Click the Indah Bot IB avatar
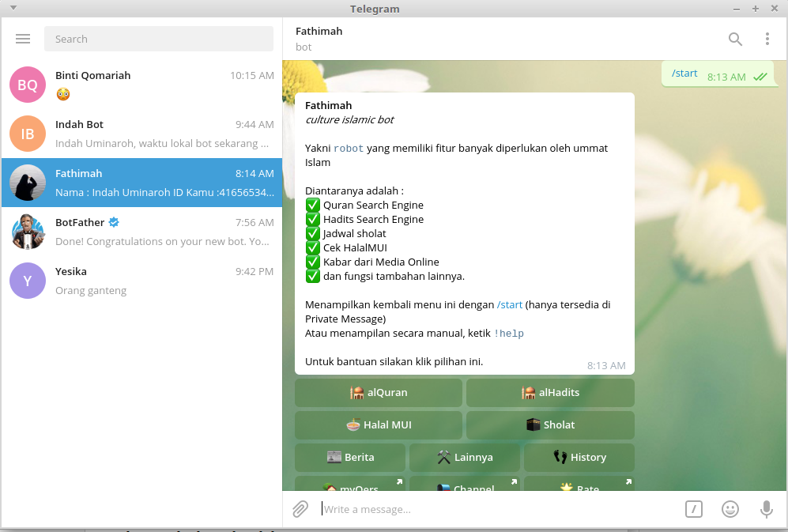The width and height of the screenshot is (788, 532). tap(28, 134)
